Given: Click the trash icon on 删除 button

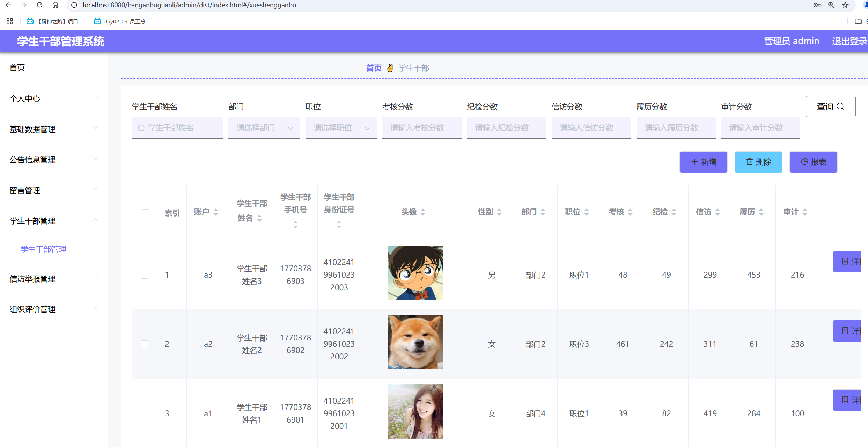Looking at the screenshot, I should [x=749, y=162].
